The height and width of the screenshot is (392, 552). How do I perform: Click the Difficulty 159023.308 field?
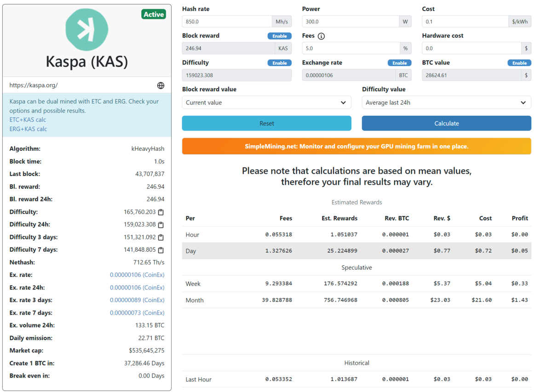coord(236,75)
